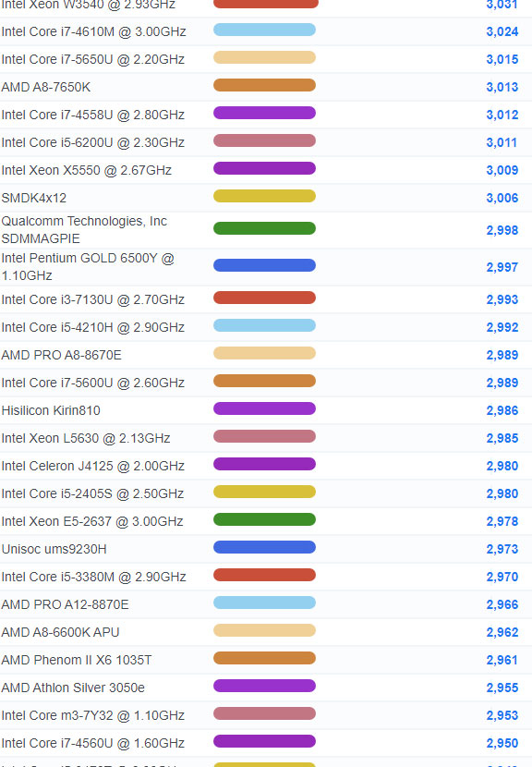Open Intel Core i7-4560U @ 1.60GHz
This screenshot has width=532, height=767.
click(x=93, y=743)
